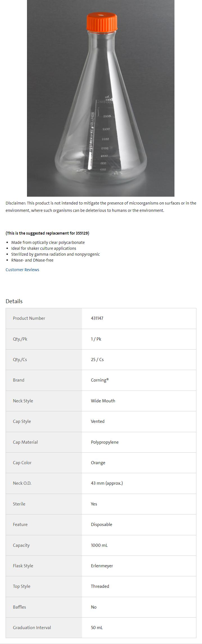Click the Polypropylene cap material value
The height and width of the screenshot is (644, 202).
(105, 442)
